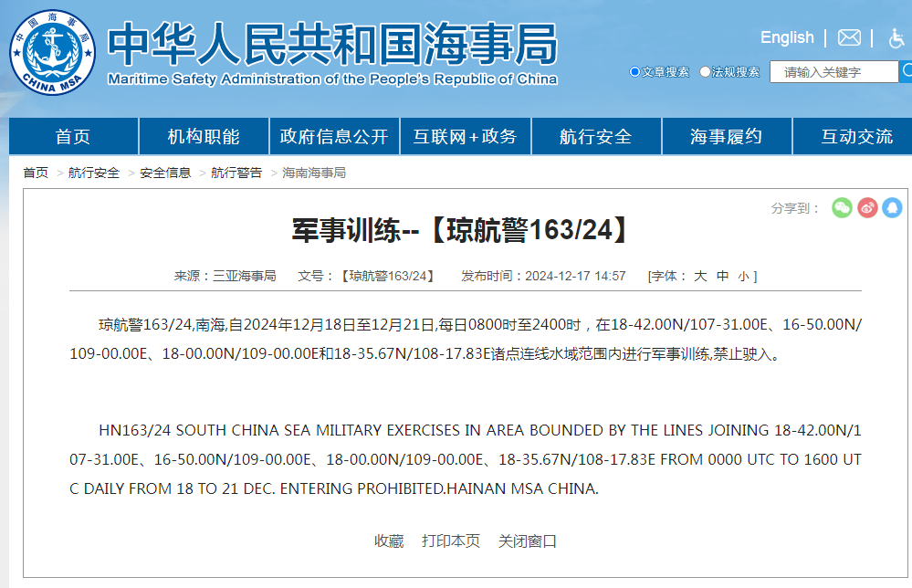Open the 机构职能 navigation menu
The image size is (912, 588).
[x=204, y=137]
